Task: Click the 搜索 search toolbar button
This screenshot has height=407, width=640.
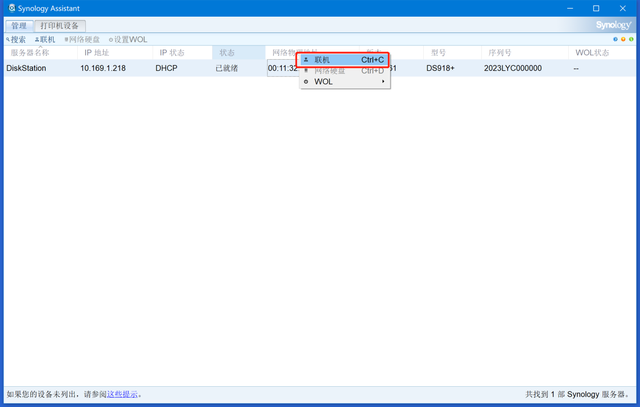Action: pos(16,40)
